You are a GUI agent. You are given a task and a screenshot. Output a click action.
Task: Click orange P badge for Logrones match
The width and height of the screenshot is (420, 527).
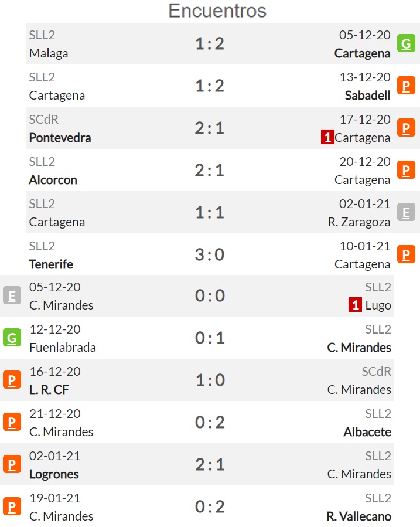pos(12,464)
